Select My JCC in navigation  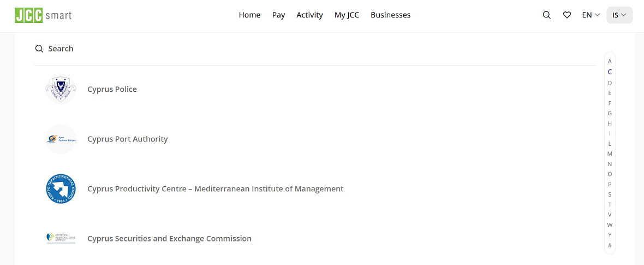click(347, 15)
